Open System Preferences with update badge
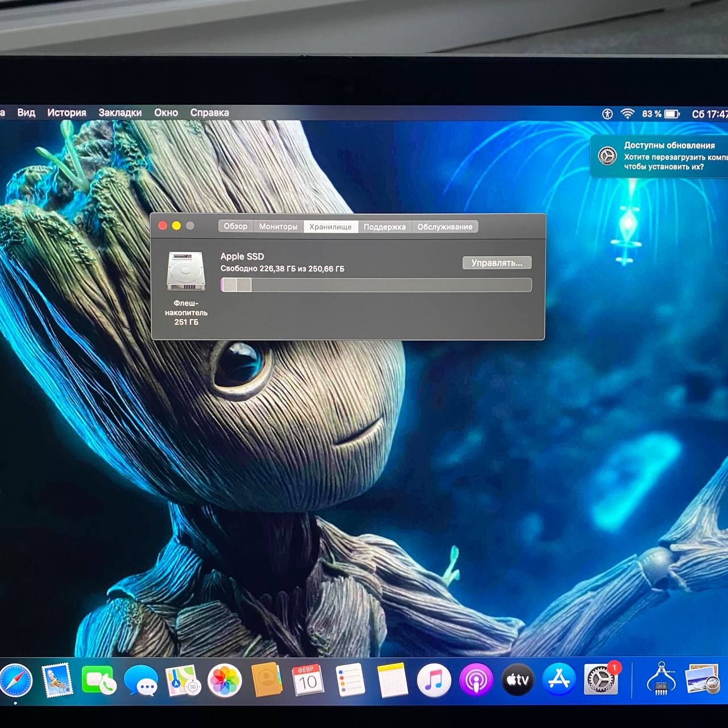Image resolution: width=728 pixels, height=728 pixels. (x=602, y=679)
